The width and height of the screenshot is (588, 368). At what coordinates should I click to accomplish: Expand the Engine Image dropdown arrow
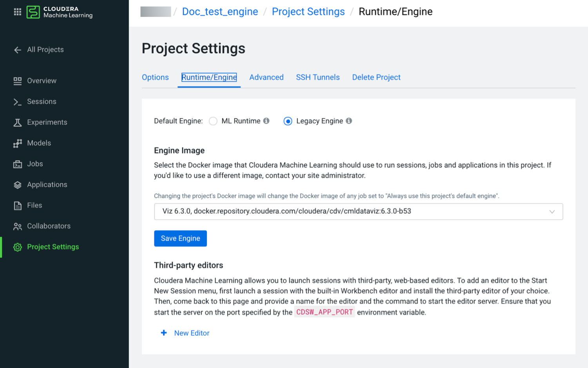[552, 212]
